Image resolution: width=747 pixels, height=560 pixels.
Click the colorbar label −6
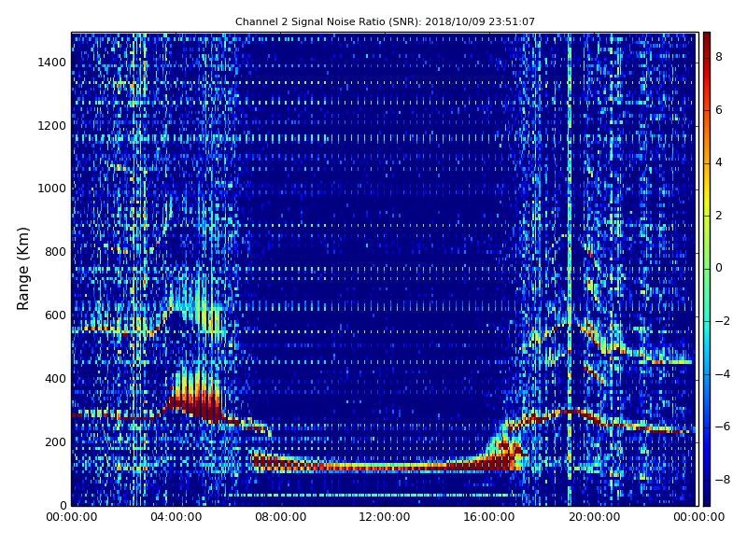point(723,427)
